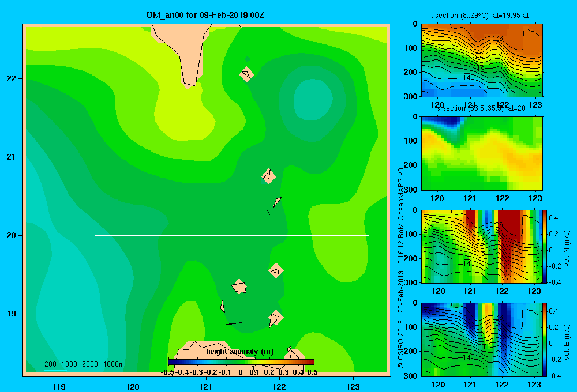
Task: Click the 0.5 tick on height anomaly colorbar
Action: [x=312, y=372]
